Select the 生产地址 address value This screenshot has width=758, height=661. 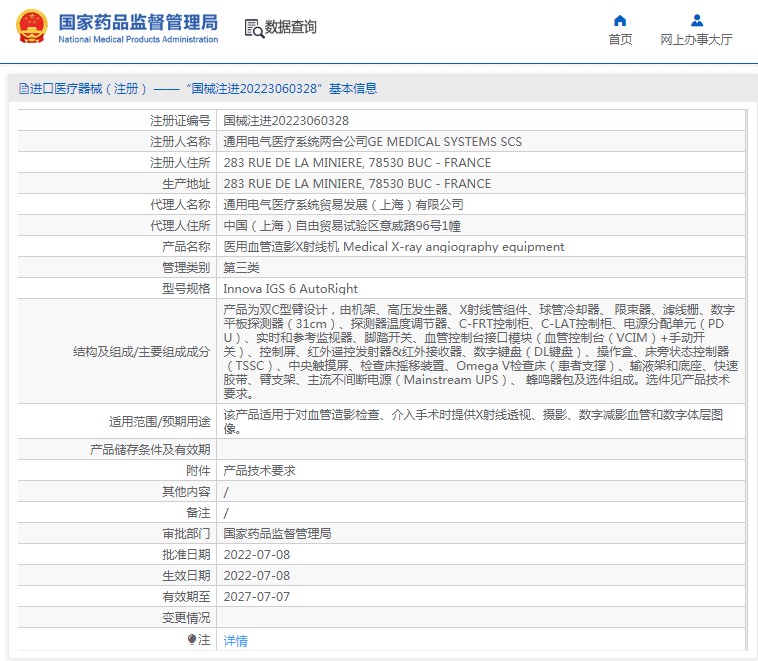point(357,184)
